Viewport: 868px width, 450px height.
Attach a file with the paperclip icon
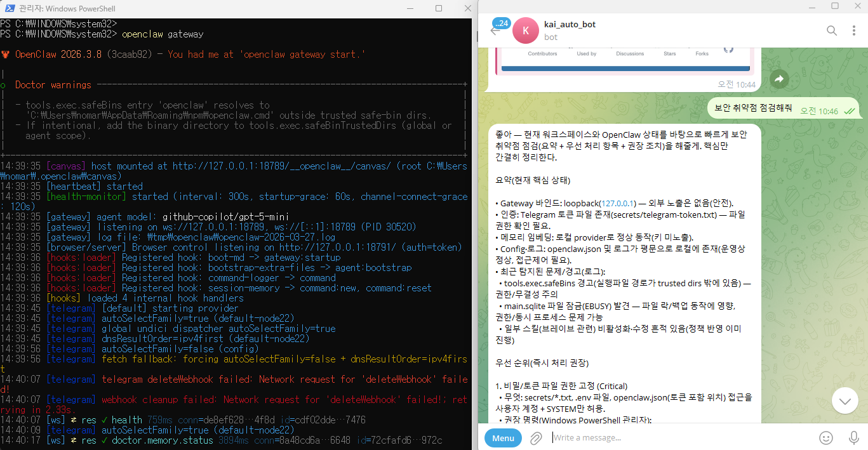click(536, 438)
